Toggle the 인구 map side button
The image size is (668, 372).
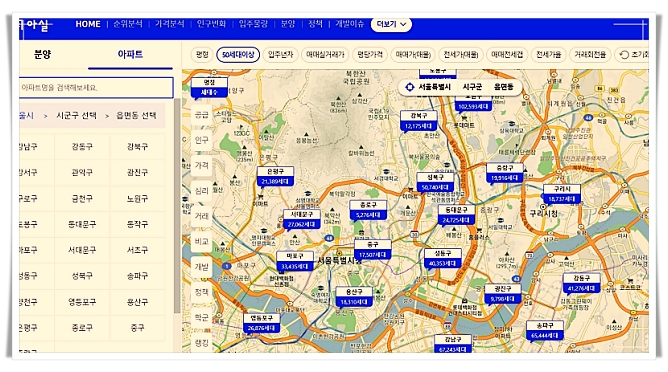pos(202,140)
